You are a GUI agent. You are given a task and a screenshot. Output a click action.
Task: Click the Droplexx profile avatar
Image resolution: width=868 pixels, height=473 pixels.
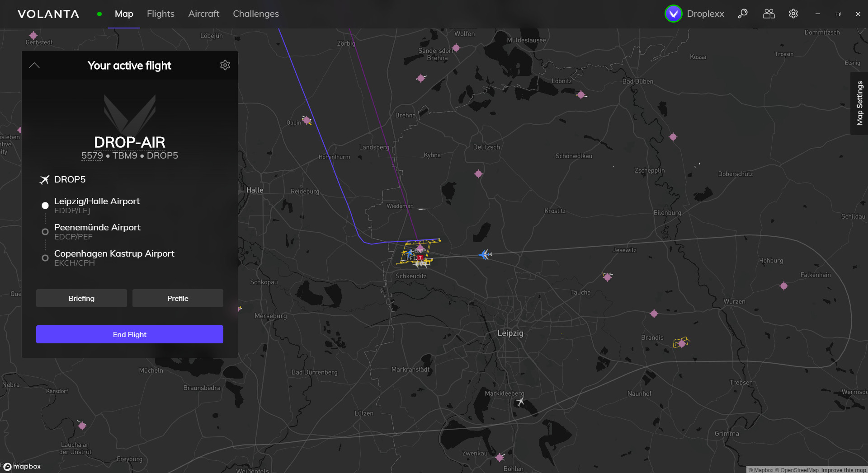point(674,14)
